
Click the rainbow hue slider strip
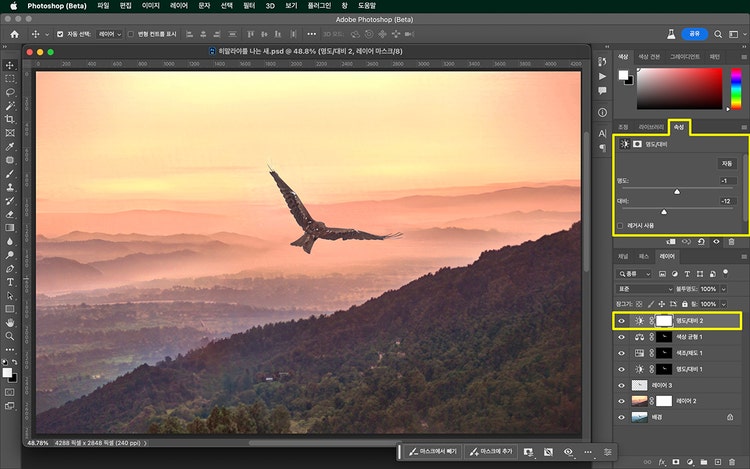738,87
